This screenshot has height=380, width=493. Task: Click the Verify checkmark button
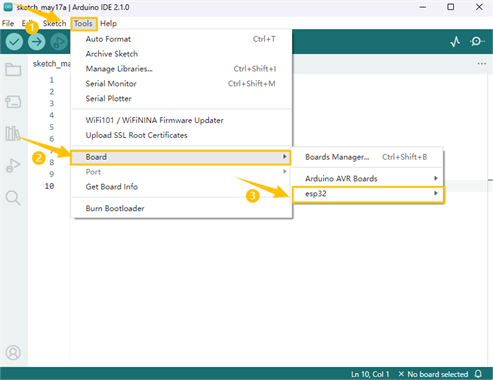[14, 42]
